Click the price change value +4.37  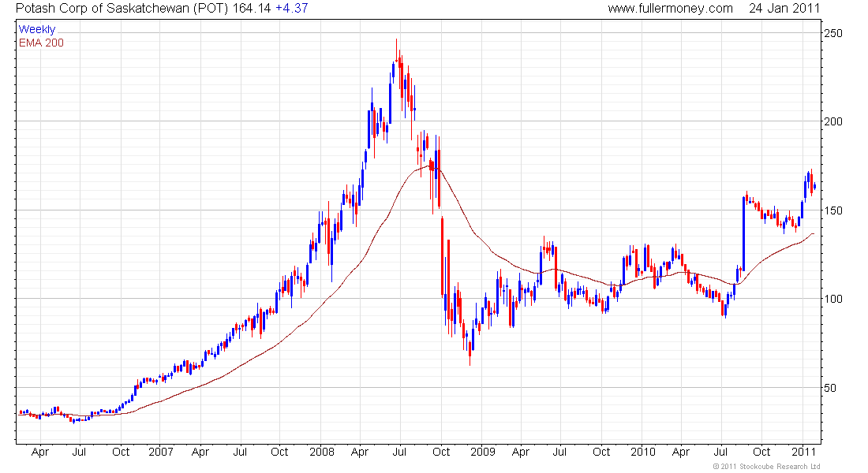click(x=292, y=9)
